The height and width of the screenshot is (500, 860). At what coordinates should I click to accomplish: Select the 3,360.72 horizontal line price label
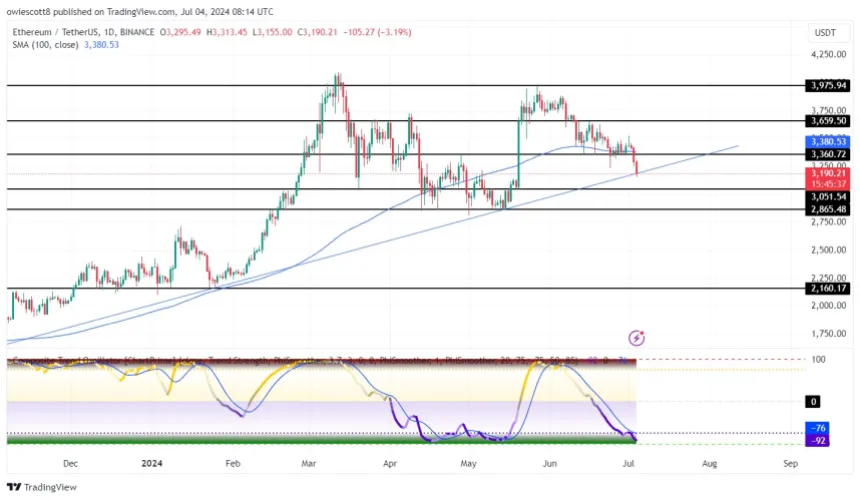pyautogui.click(x=829, y=155)
